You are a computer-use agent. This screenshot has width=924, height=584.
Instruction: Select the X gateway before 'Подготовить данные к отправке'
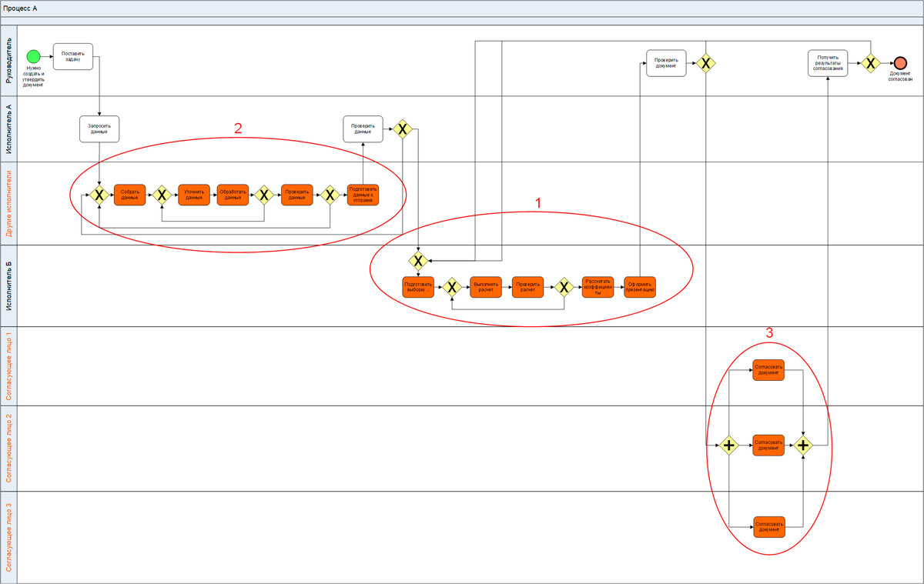(330, 195)
